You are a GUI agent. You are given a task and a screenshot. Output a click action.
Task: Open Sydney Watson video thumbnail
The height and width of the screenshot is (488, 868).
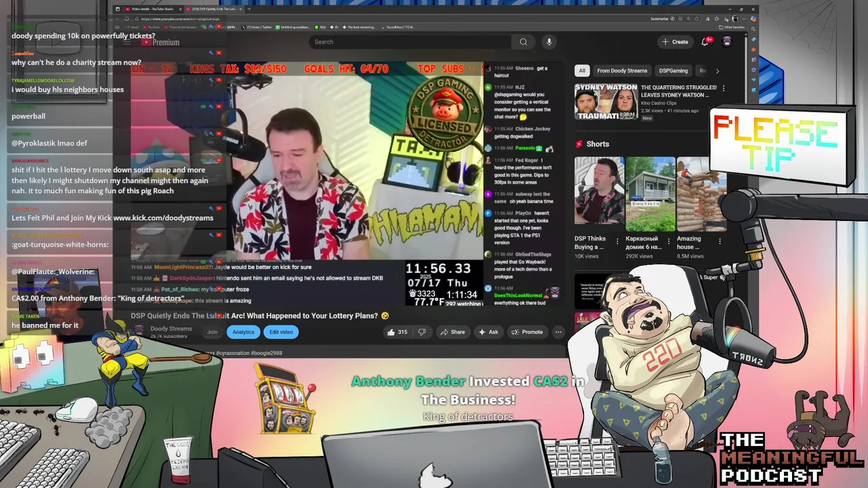[606, 102]
